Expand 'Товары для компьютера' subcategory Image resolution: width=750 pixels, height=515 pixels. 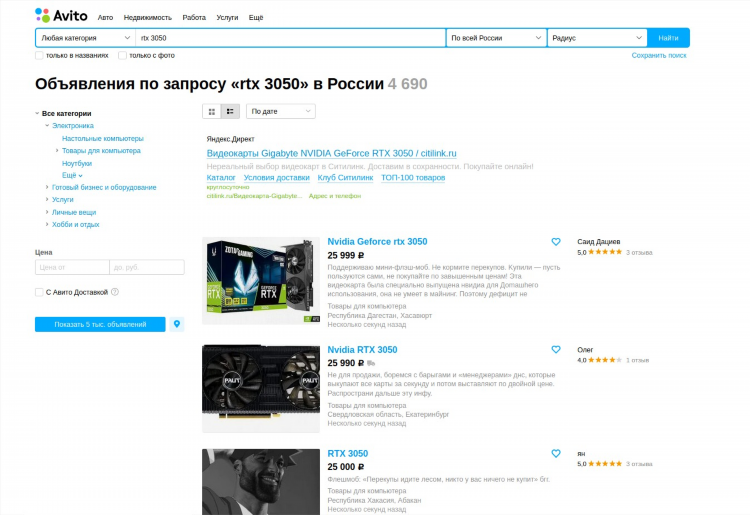(x=57, y=151)
